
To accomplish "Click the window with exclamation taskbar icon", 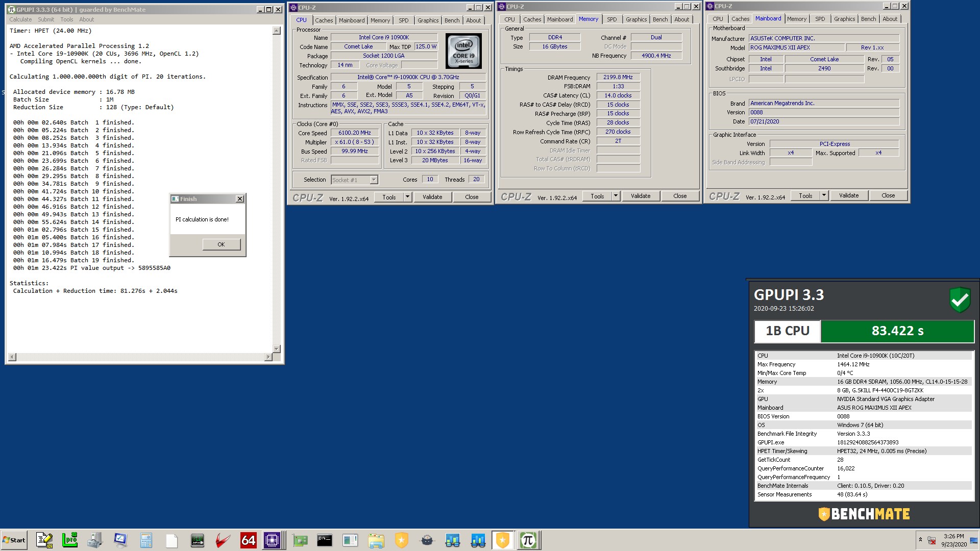I will pos(350,540).
